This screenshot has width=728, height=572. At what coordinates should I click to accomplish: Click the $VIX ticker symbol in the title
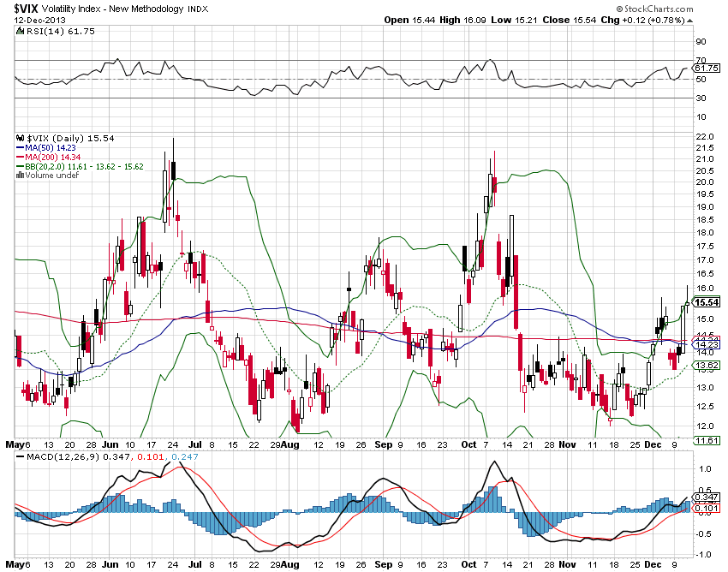[x=26, y=9]
